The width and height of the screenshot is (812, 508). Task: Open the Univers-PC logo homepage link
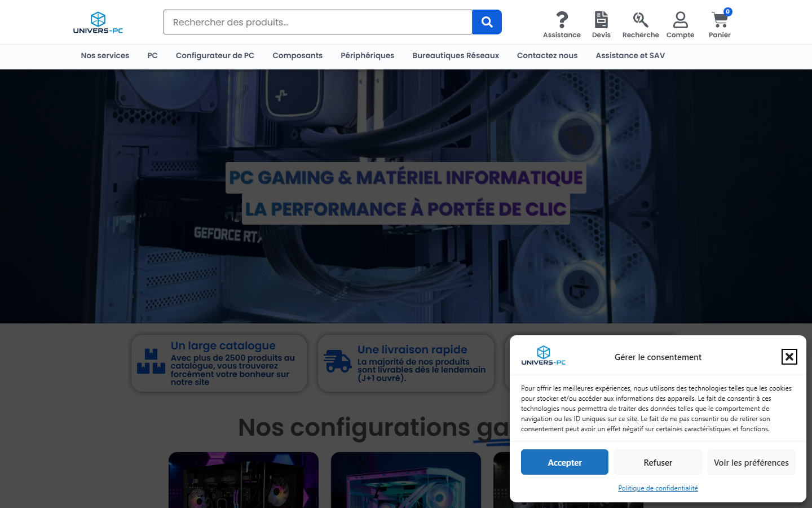(x=98, y=23)
